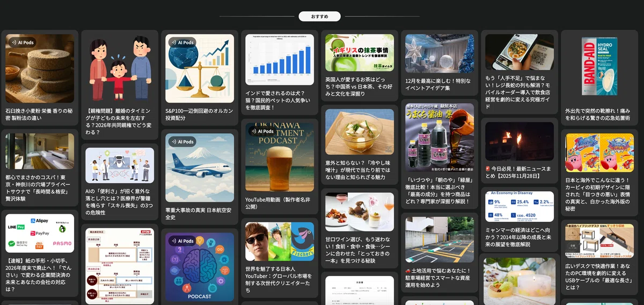Open article 【速報】紙の手形・小切手、2026年度末で廃止
644x305 pixels.
40,274
